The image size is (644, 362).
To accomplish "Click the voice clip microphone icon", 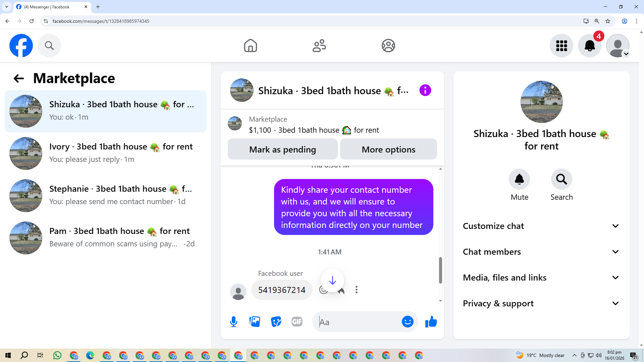I will coord(233,322).
